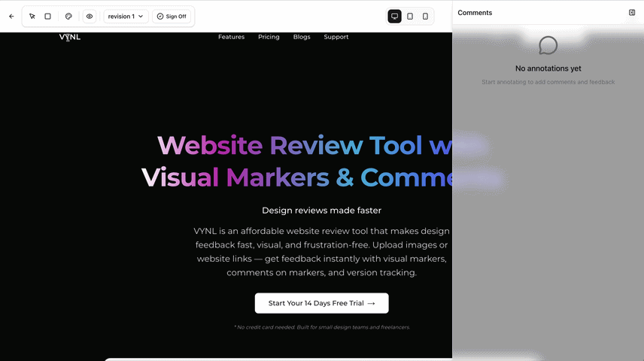Open Blogs in the site navigation
Viewport: 644px width, 361px height.
[302, 37]
